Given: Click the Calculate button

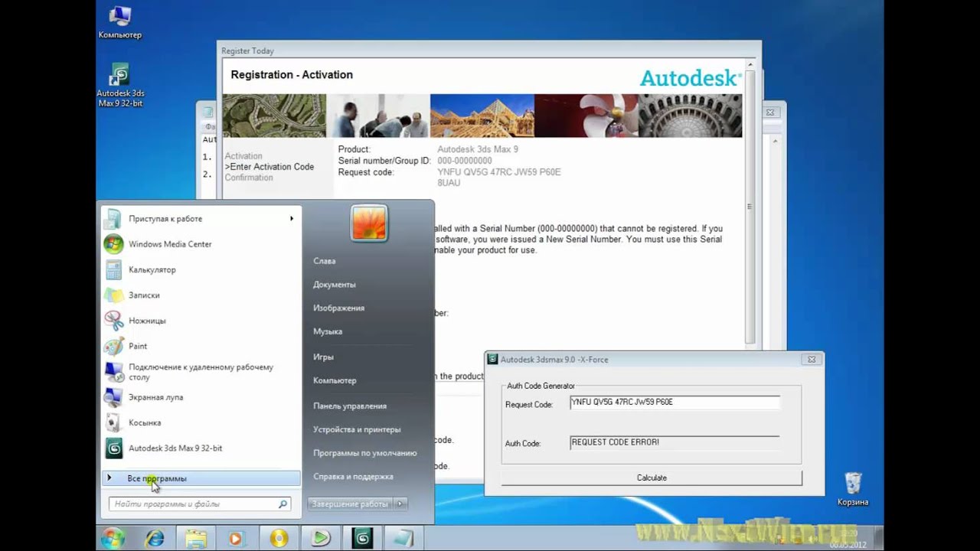Looking at the screenshot, I should click(x=652, y=478).
